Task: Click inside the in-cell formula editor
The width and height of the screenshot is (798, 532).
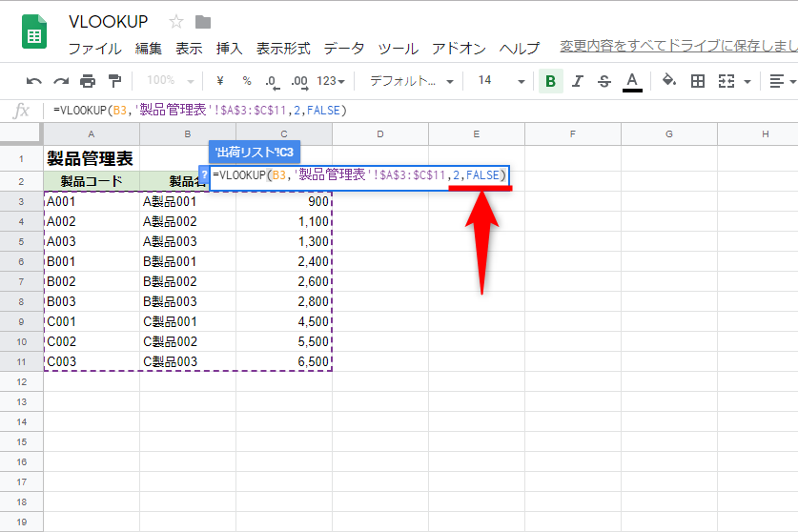Action: [359, 175]
